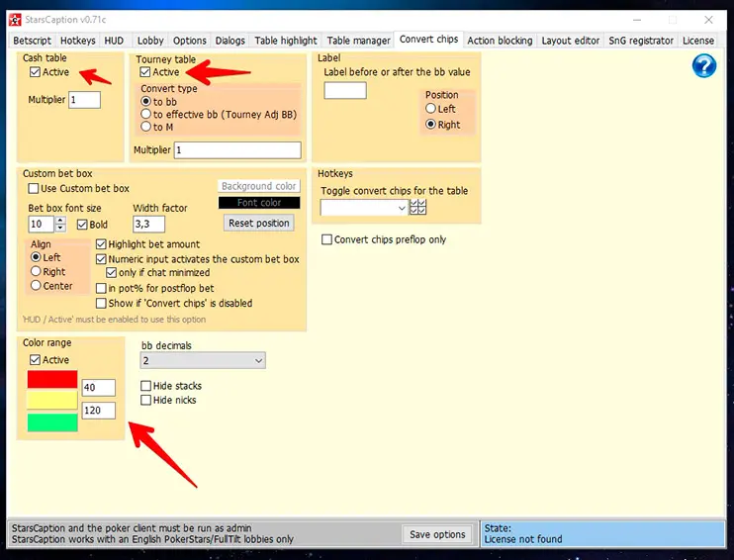Decrease bet box font size with down arrow

[x=60, y=229]
